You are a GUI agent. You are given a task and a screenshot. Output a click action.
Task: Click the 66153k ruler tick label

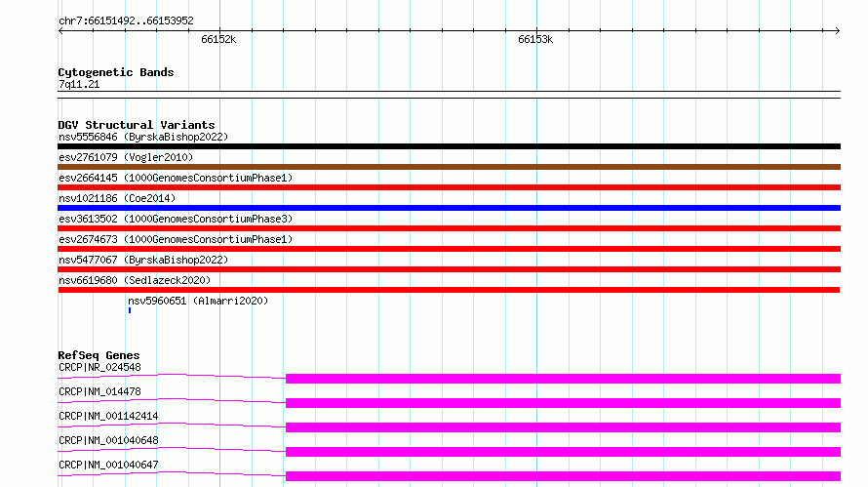coord(535,39)
